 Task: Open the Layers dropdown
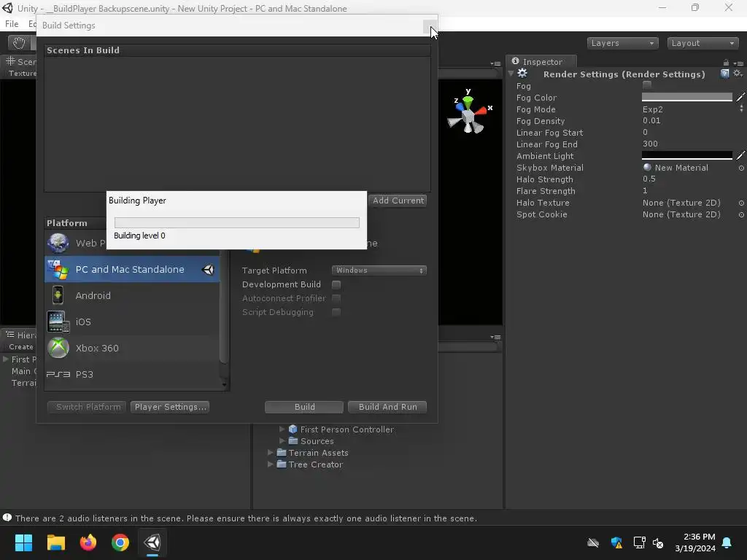click(622, 43)
